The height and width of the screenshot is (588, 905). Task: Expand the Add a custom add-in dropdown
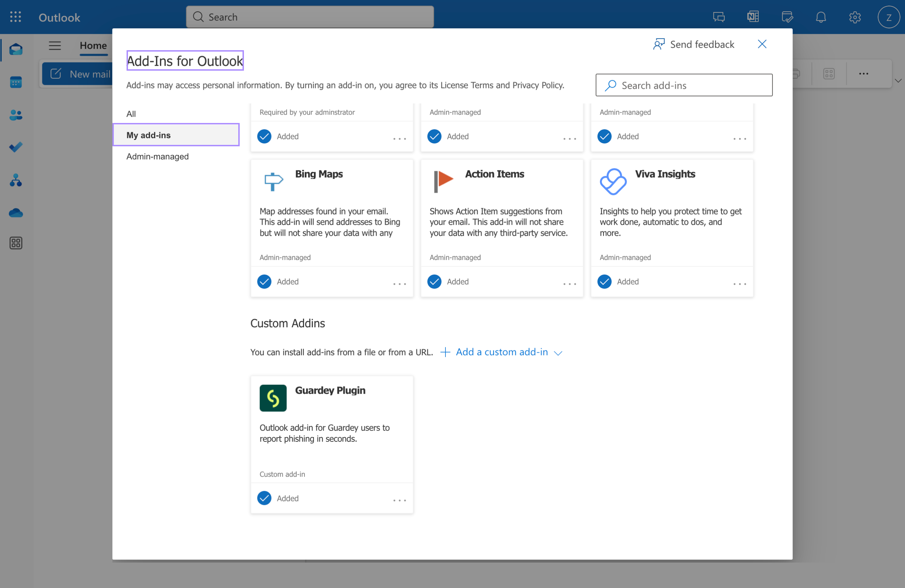(x=501, y=352)
